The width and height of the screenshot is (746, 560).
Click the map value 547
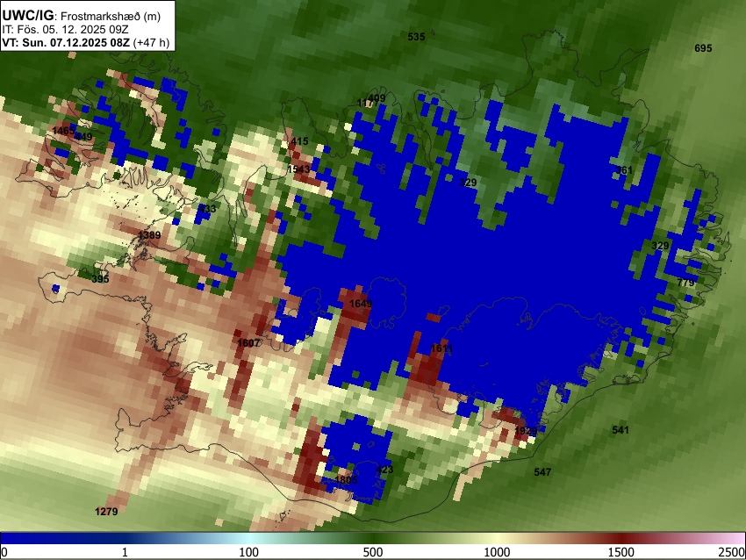point(542,472)
